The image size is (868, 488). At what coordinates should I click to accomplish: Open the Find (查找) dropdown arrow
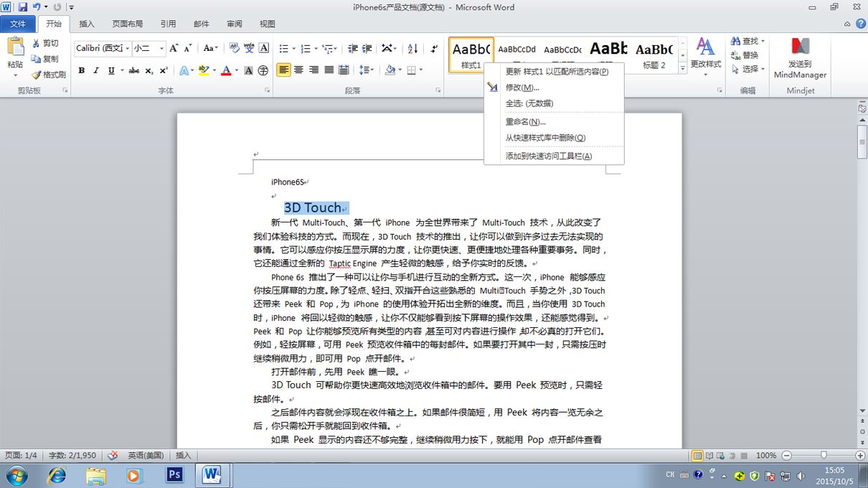[763, 41]
